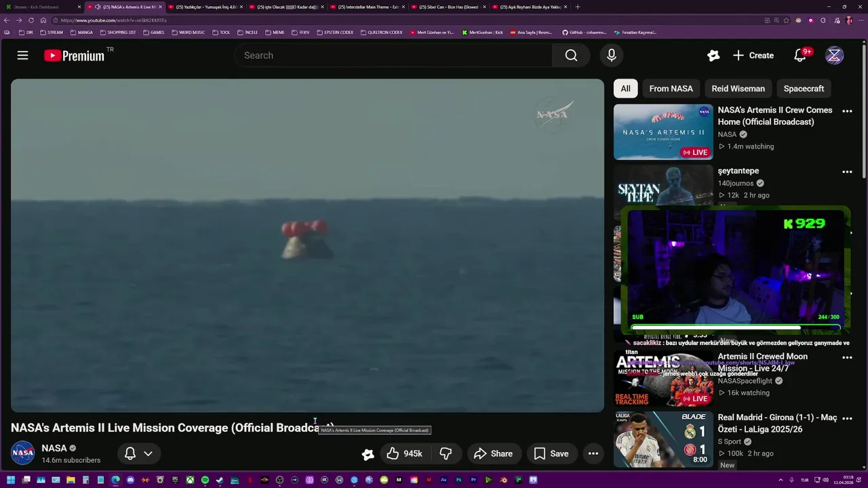Click the YouTube search input field
The height and width of the screenshot is (488, 868).
pyautogui.click(x=393, y=56)
